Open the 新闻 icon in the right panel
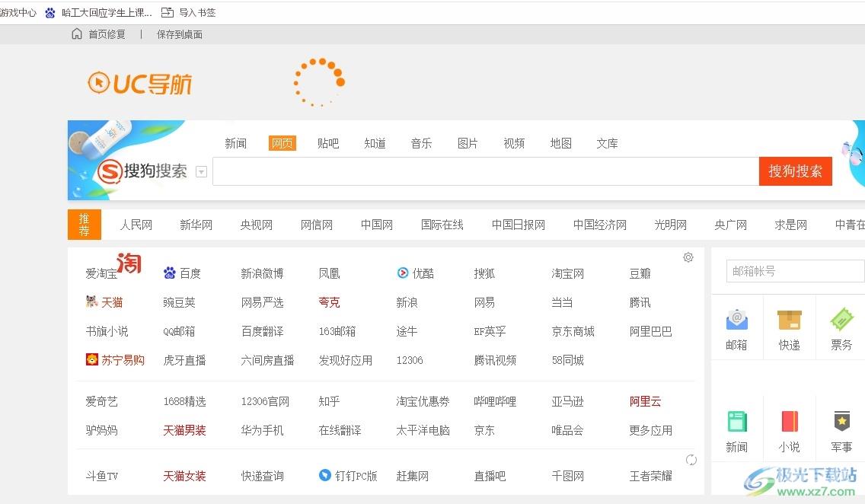 click(x=736, y=422)
